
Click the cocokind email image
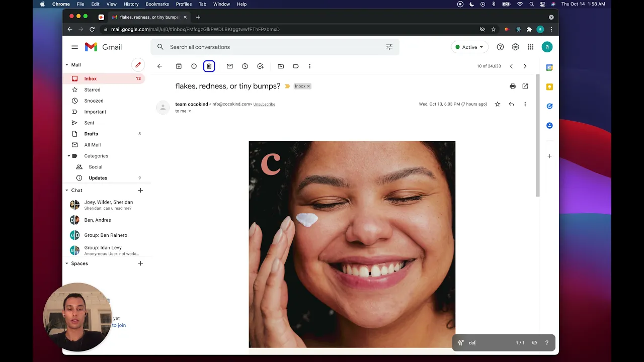[352, 244]
